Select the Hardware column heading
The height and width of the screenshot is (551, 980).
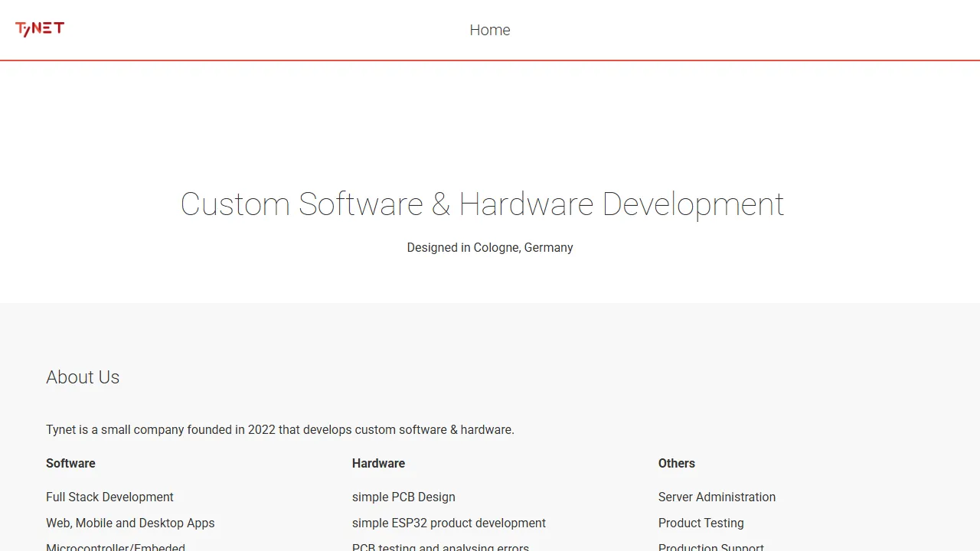[378, 463]
